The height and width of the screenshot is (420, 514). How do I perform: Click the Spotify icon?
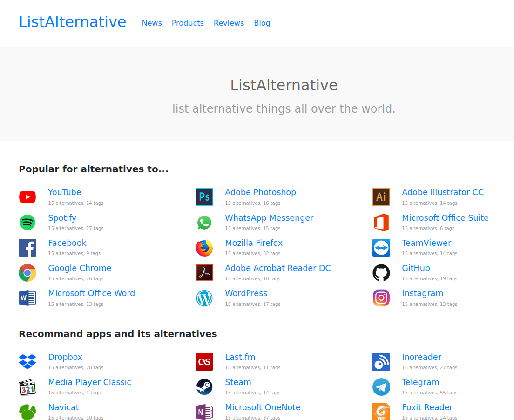click(x=27, y=222)
